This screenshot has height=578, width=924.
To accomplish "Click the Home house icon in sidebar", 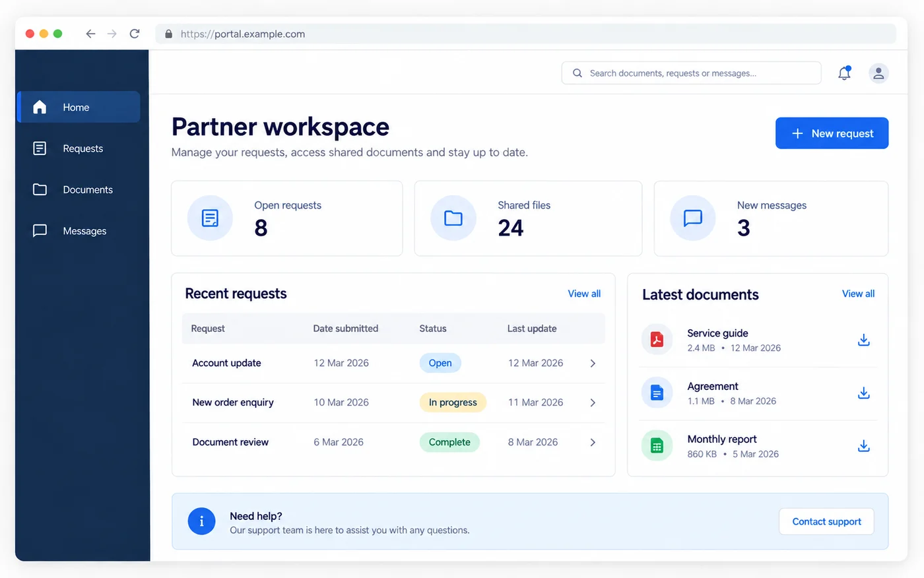I will [x=40, y=107].
